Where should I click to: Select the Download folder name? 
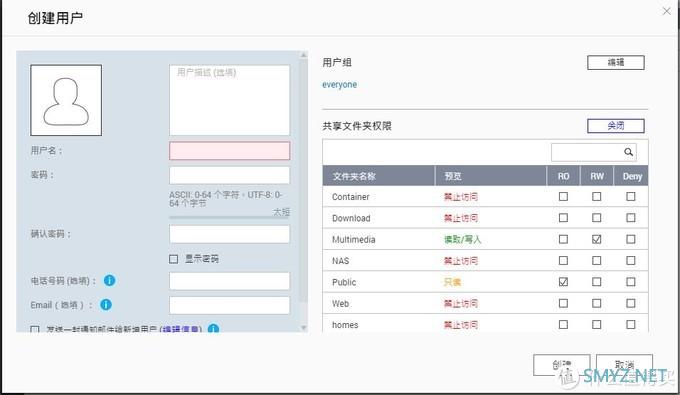(x=351, y=218)
